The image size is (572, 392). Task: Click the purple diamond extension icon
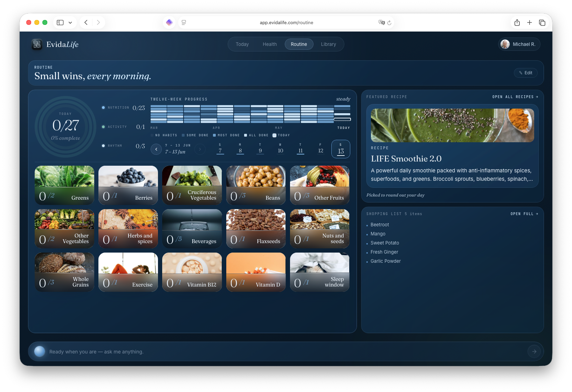click(x=169, y=22)
